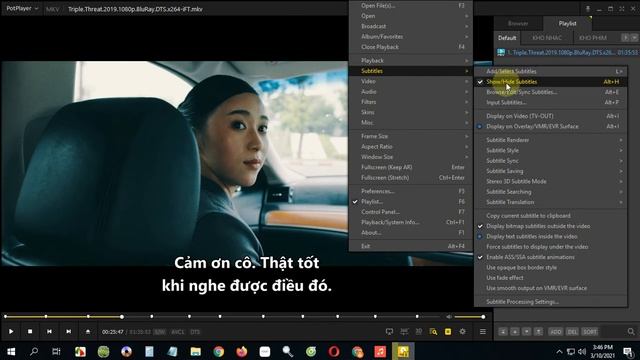Expand the Subtitle Saving submenu
This screenshot has width=640, height=360.
[x=550, y=171]
